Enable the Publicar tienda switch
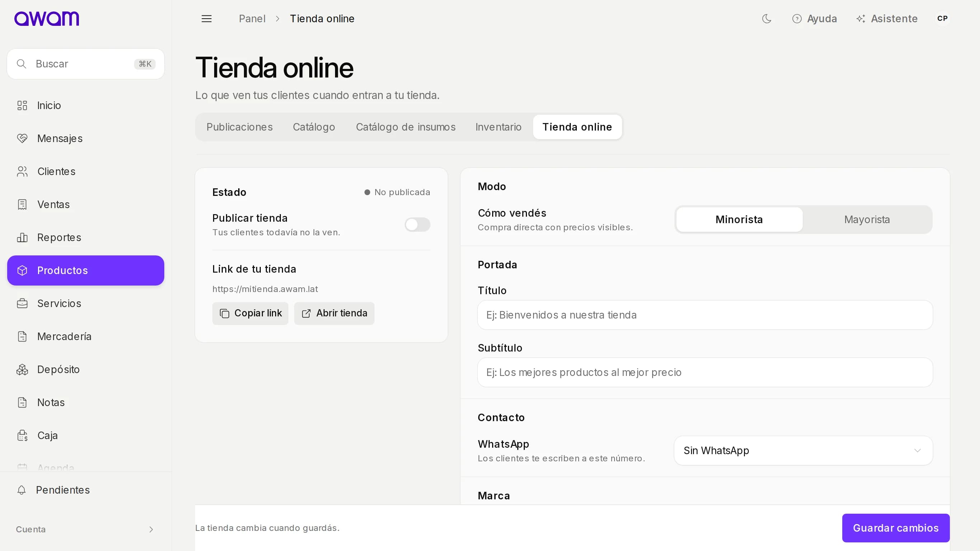Screen dimensions: 980x551 [417, 225]
